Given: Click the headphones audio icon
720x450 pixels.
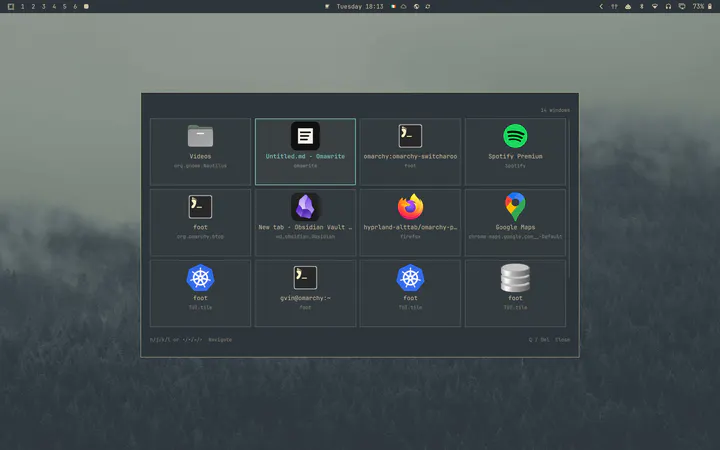Looking at the screenshot, I should (668, 6).
